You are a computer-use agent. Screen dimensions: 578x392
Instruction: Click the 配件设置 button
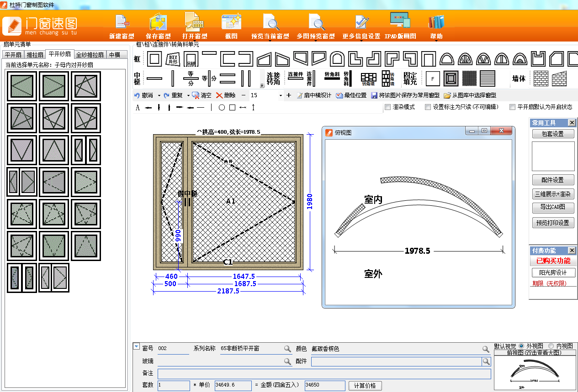point(553,180)
